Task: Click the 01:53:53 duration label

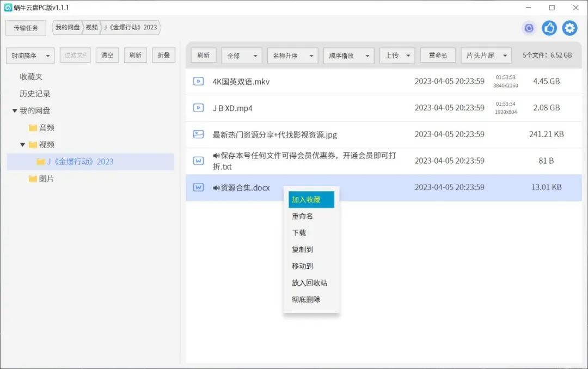Action: (x=505, y=77)
